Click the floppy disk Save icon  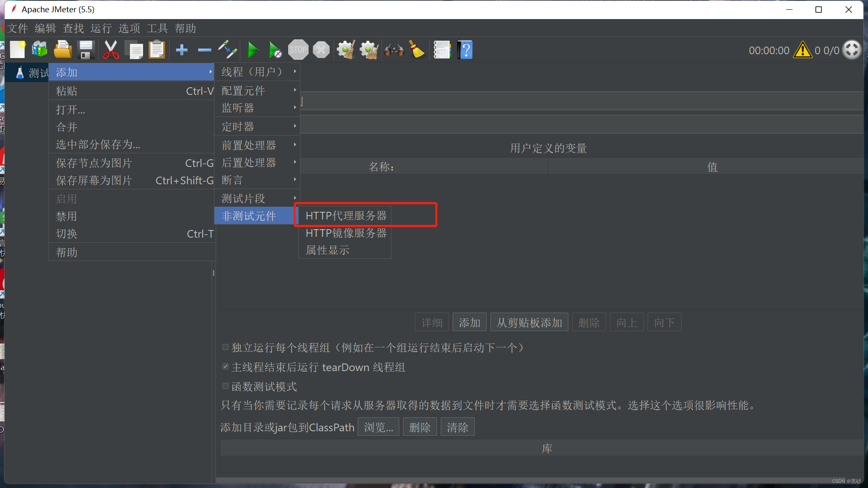click(86, 50)
